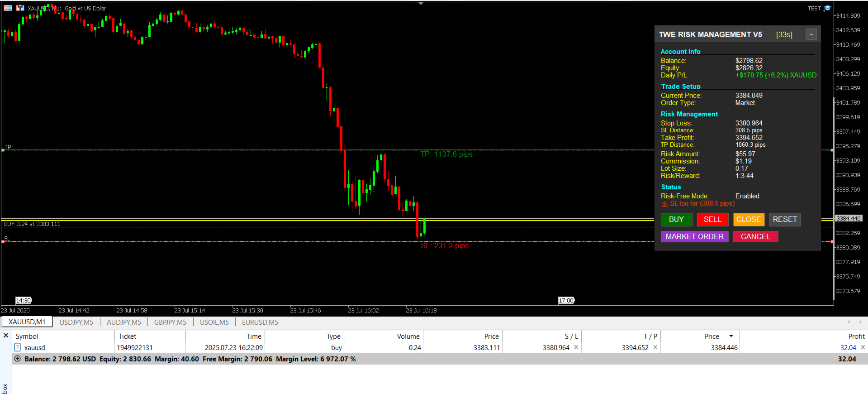Click the 'TP: 1137.6 pips' chart label
Viewport: 868px width, 394px height.
446,154
